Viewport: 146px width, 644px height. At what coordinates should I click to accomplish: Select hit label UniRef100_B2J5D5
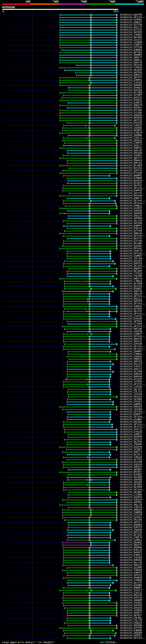131,93
